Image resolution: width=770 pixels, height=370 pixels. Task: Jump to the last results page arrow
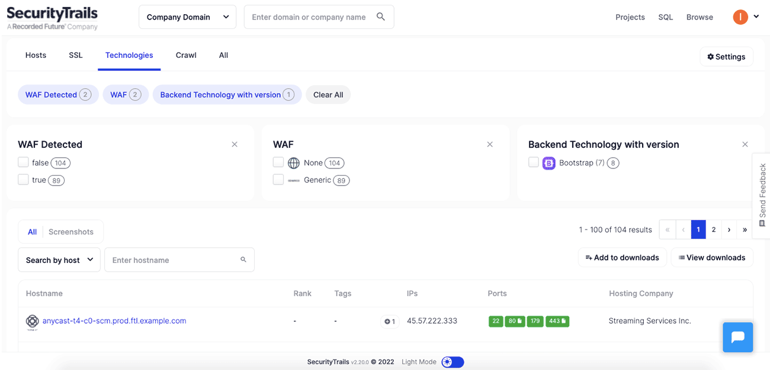click(x=745, y=229)
